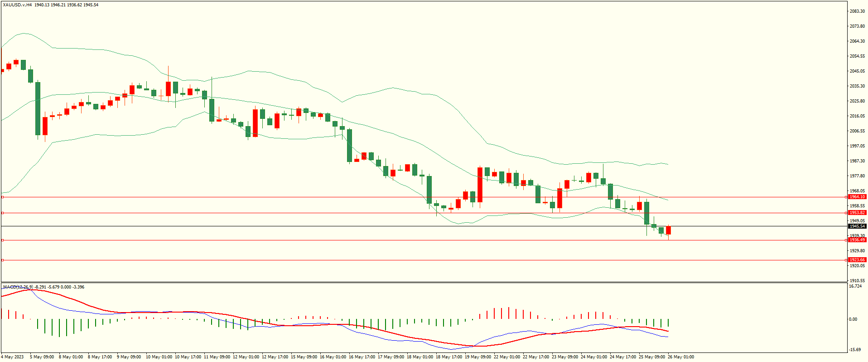Click the 2064.30 price scale label
Viewport: 868px width, 362px height.
coord(857,41)
